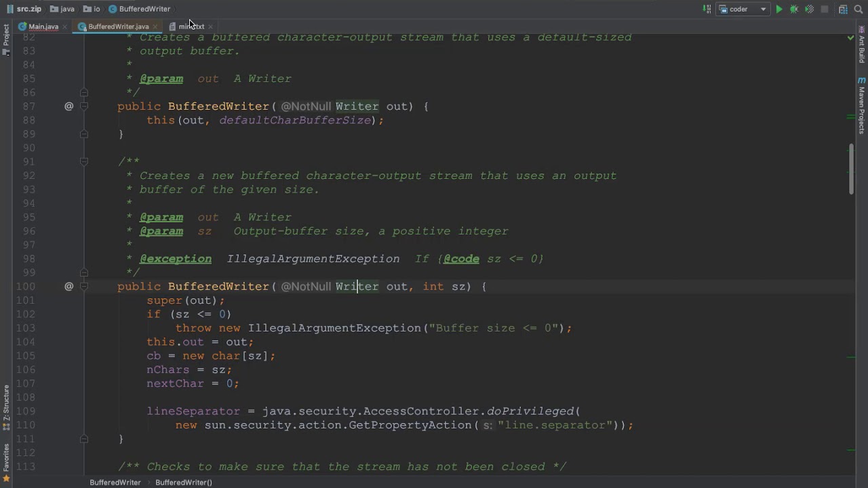Screen dimensions: 868x488
Task: Close the Main.java tab
Action: pyautogui.click(x=65, y=26)
